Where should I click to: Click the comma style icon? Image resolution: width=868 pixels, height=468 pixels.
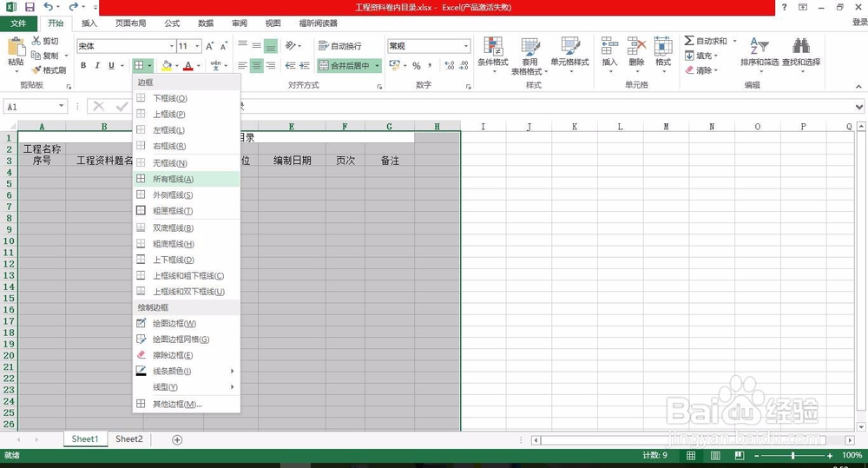tap(430, 65)
